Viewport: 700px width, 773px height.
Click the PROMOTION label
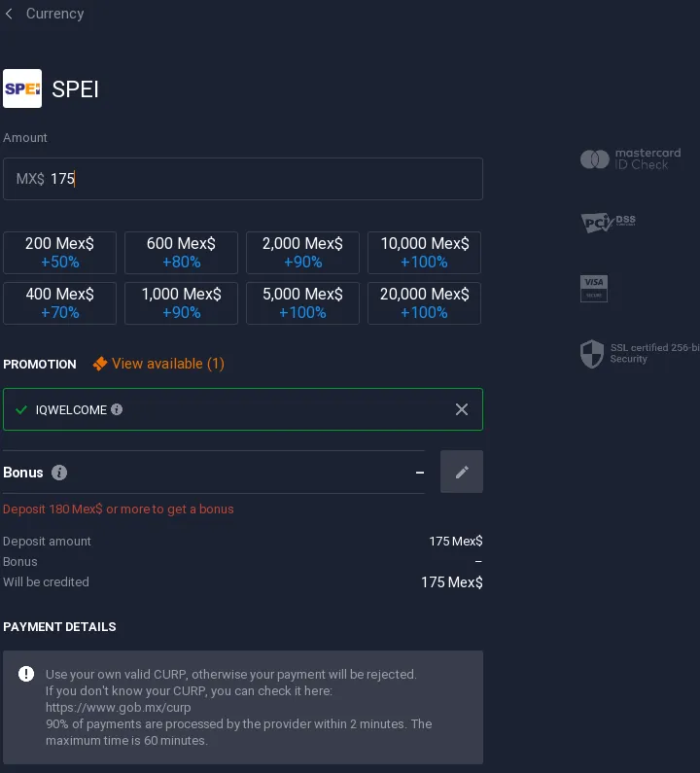pyautogui.click(x=40, y=365)
